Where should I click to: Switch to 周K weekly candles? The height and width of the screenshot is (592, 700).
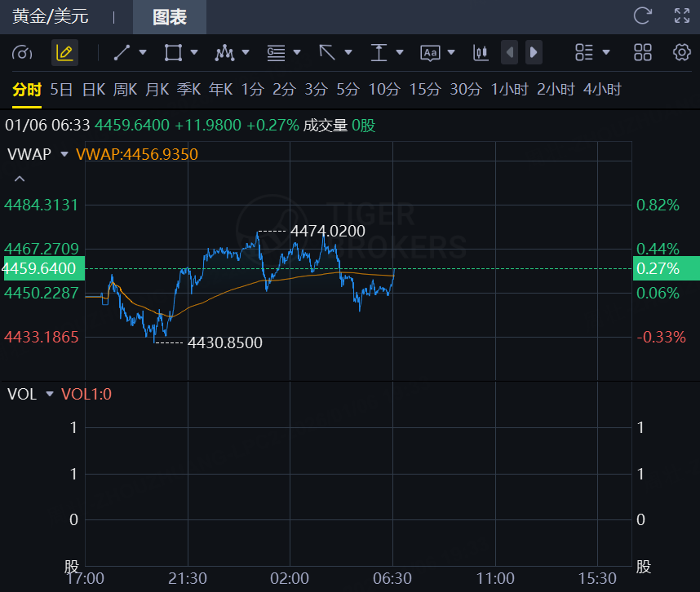125,90
